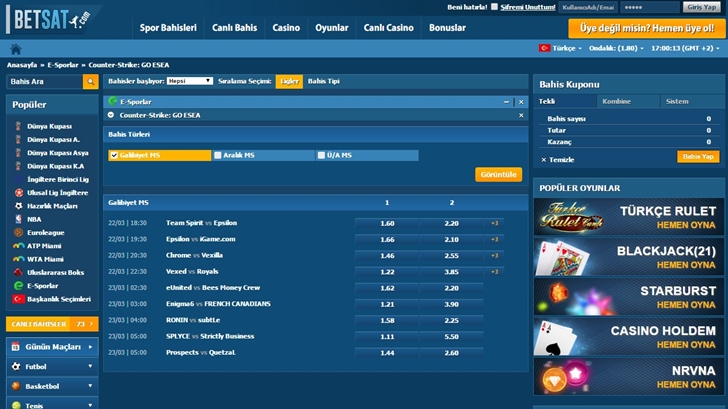This screenshot has height=409, width=728.
Task: Expand Team Spirit vs Epsilon +3 markets
Action: tap(494, 223)
